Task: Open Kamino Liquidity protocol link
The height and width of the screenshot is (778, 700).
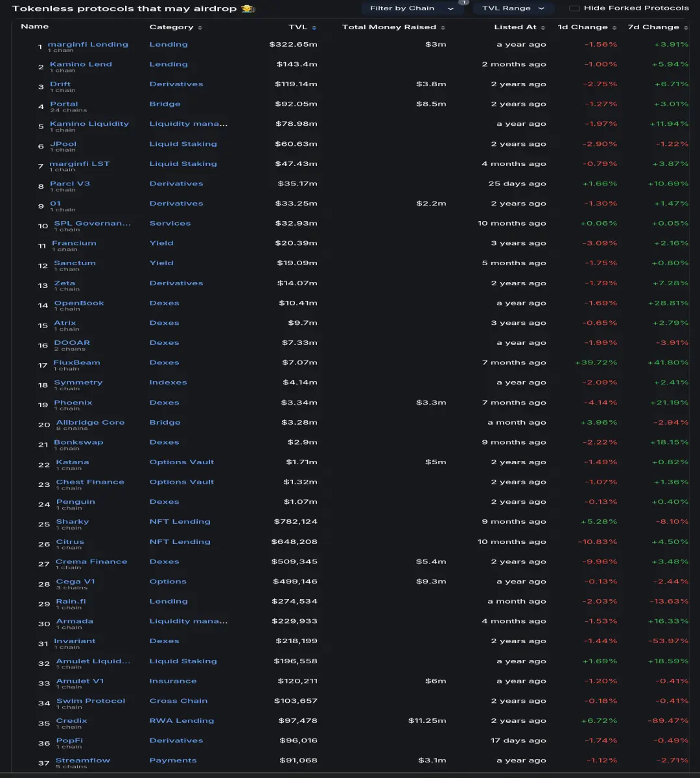Action: click(89, 124)
